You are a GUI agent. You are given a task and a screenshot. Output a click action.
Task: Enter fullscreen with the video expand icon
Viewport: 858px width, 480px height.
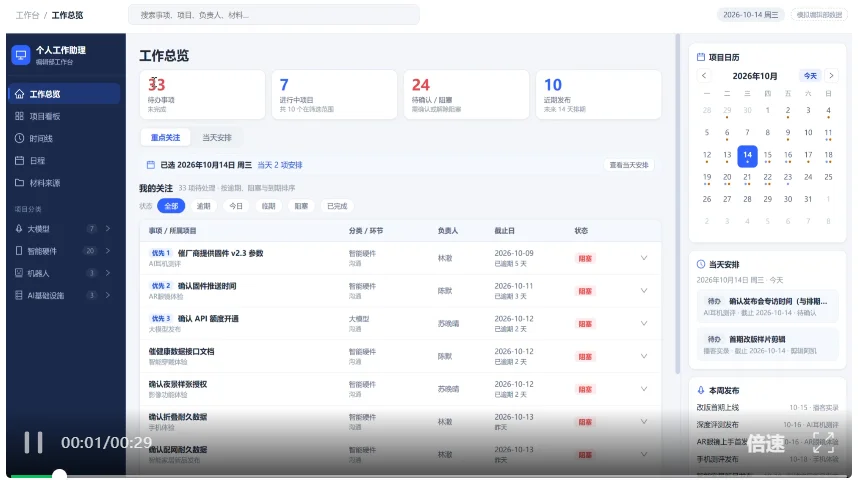tap(823, 442)
